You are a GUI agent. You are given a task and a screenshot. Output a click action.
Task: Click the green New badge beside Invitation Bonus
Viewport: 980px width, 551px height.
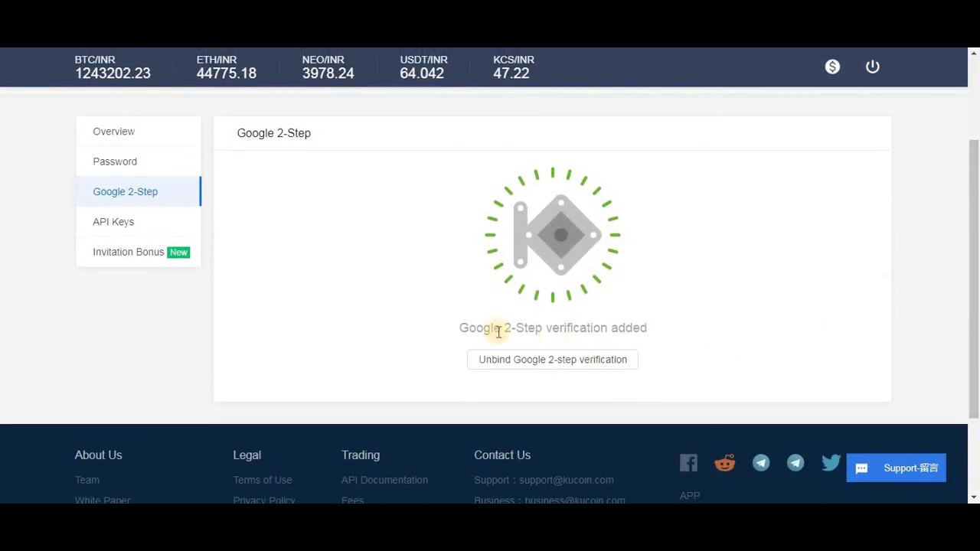(178, 253)
